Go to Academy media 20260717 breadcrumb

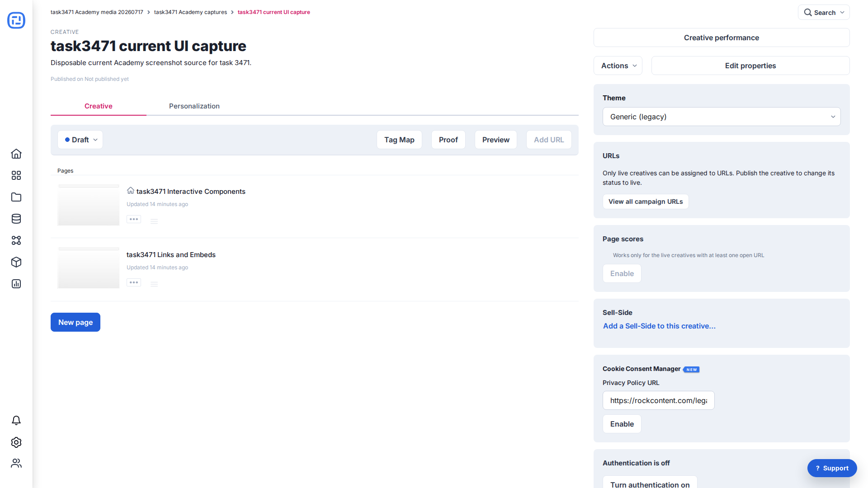coord(97,12)
